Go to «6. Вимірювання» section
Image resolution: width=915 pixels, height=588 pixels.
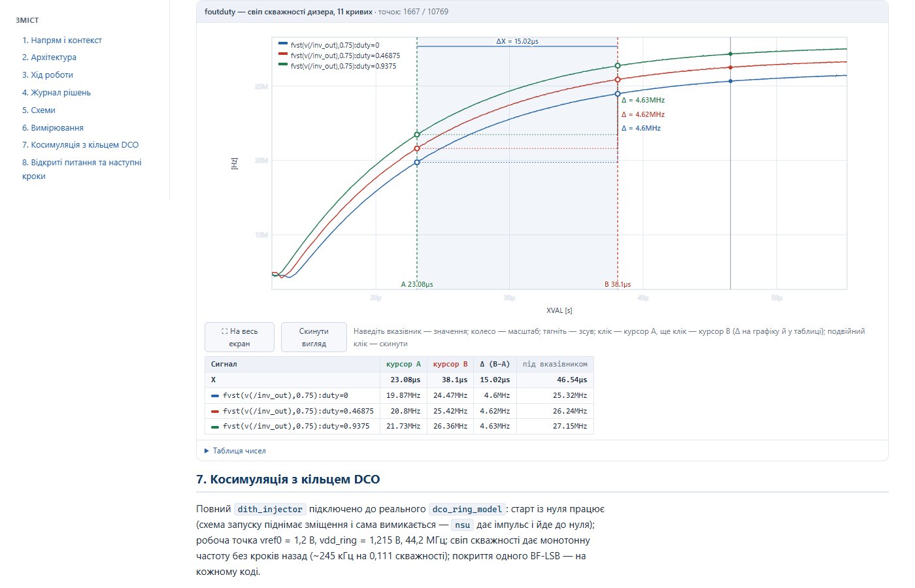(53, 128)
